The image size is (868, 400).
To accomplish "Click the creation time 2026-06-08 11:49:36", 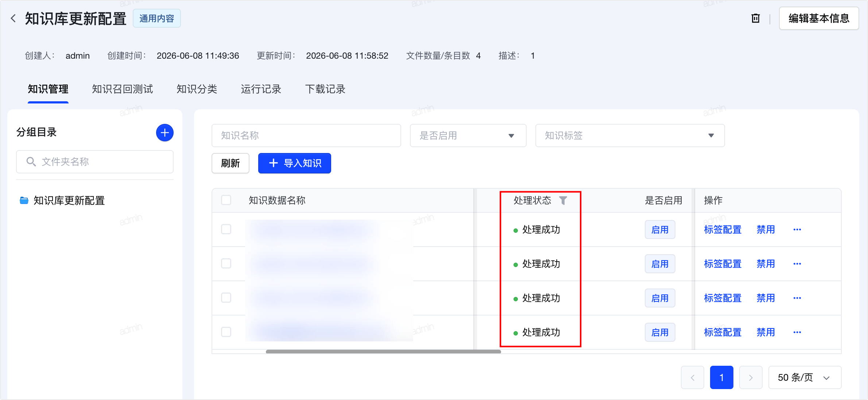I will click(198, 56).
